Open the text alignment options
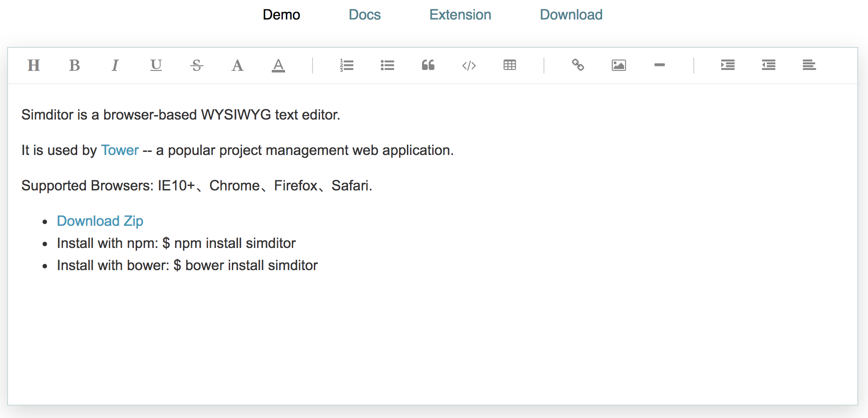868x418 pixels. tap(809, 66)
